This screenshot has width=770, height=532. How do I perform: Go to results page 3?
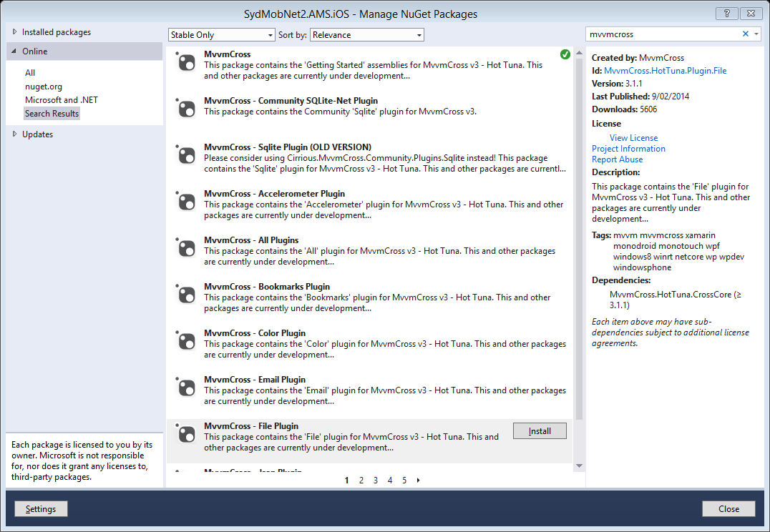pyautogui.click(x=375, y=480)
